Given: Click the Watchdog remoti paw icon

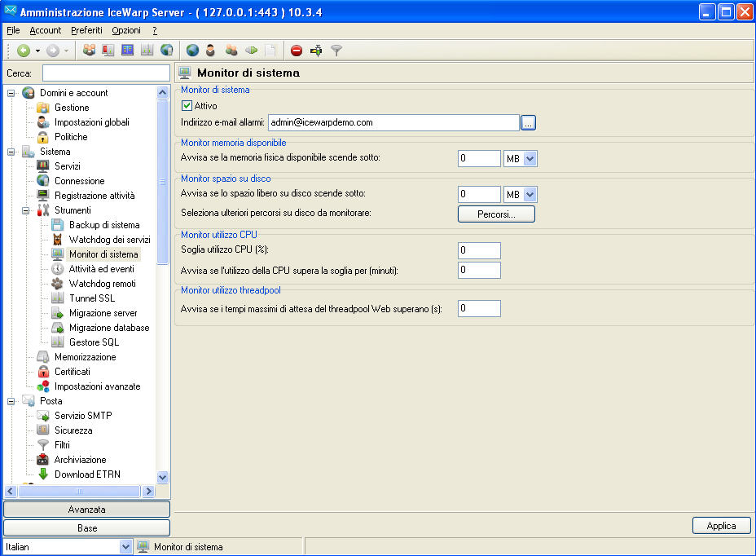Looking at the screenshot, I should point(57,284).
